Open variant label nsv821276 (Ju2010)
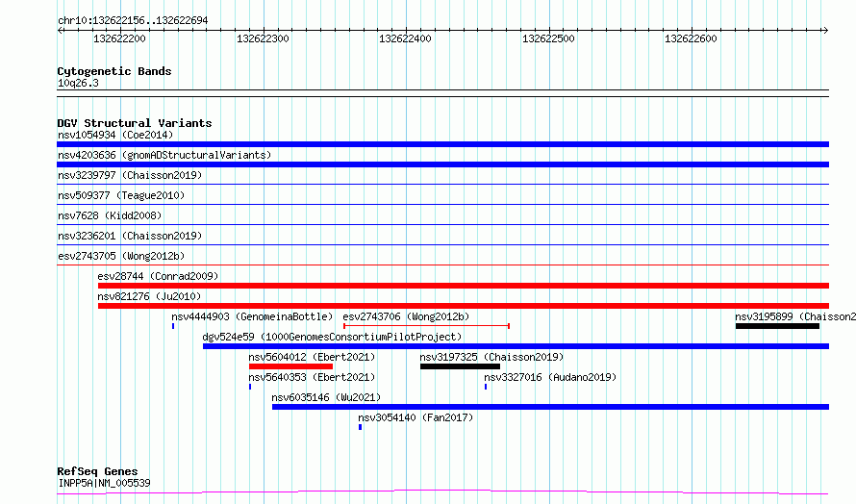 click(x=149, y=296)
